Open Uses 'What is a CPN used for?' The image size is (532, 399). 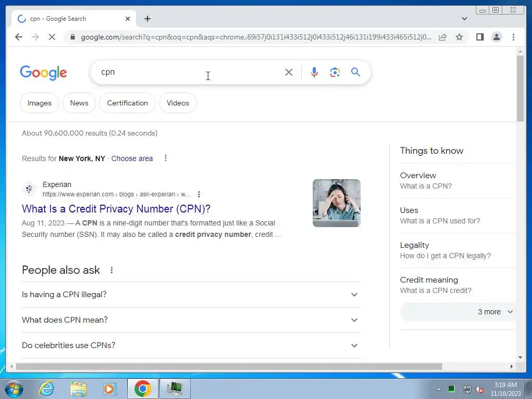click(x=458, y=216)
